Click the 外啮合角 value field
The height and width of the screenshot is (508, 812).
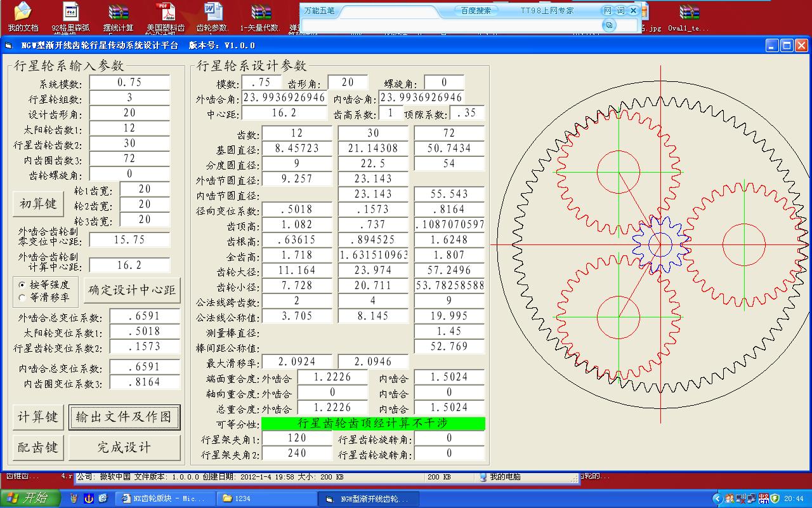tap(284, 98)
